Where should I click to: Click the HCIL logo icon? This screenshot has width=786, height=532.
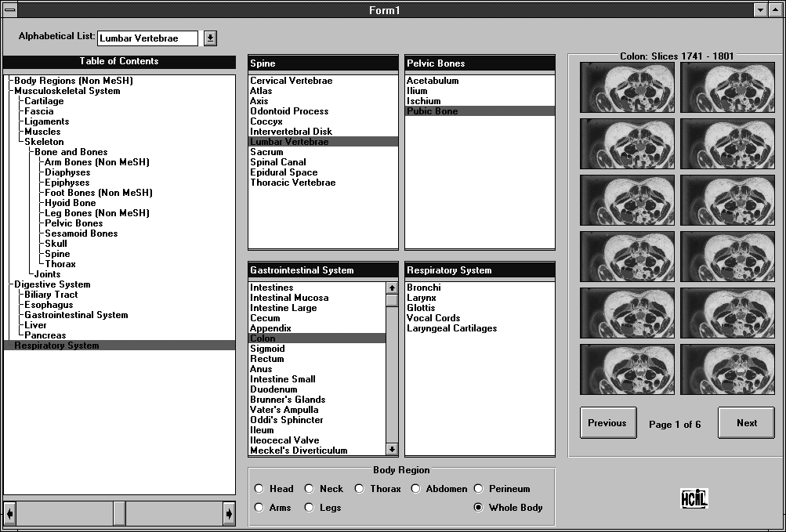[x=694, y=498]
